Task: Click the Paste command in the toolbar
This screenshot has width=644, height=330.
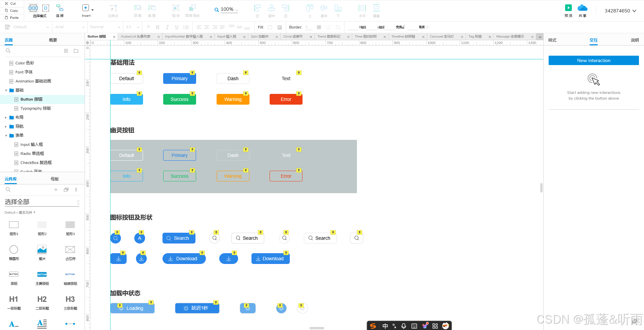Action: tap(11, 17)
